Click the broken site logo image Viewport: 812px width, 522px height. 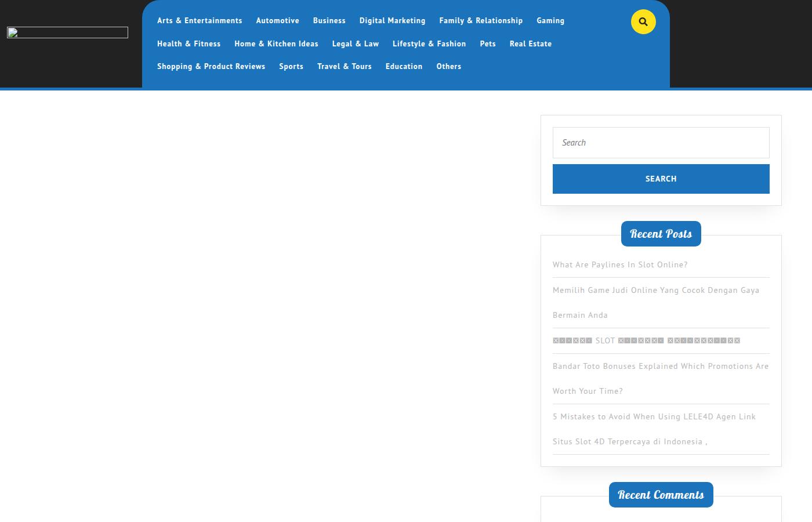coord(67,32)
